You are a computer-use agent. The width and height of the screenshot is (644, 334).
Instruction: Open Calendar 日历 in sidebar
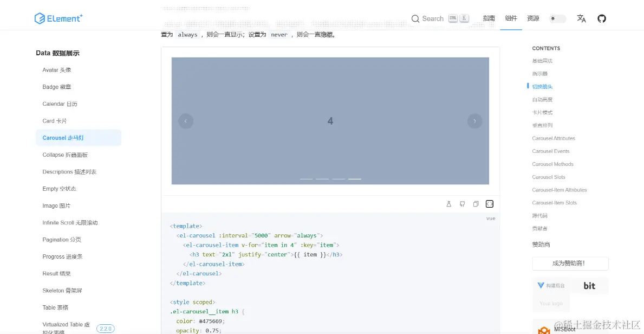click(60, 104)
